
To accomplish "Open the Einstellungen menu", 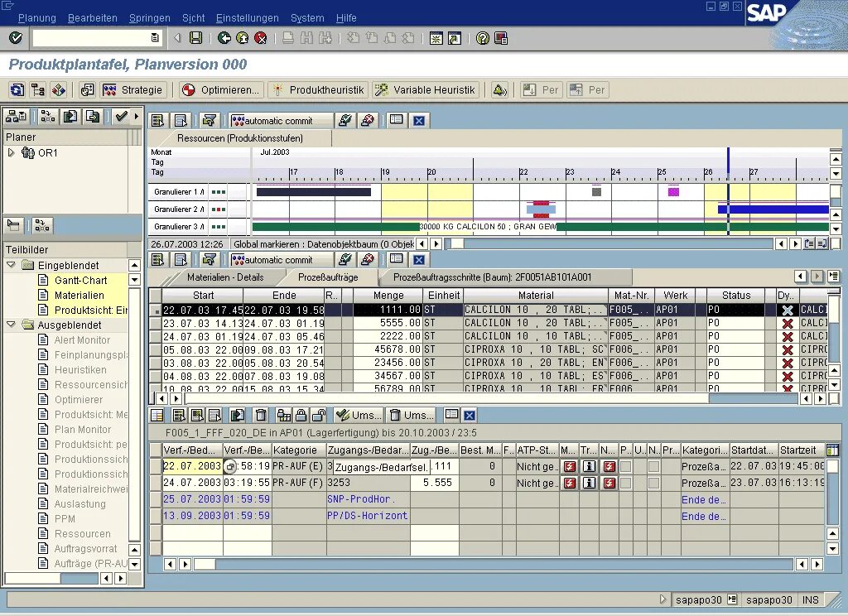I will point(247,18).
